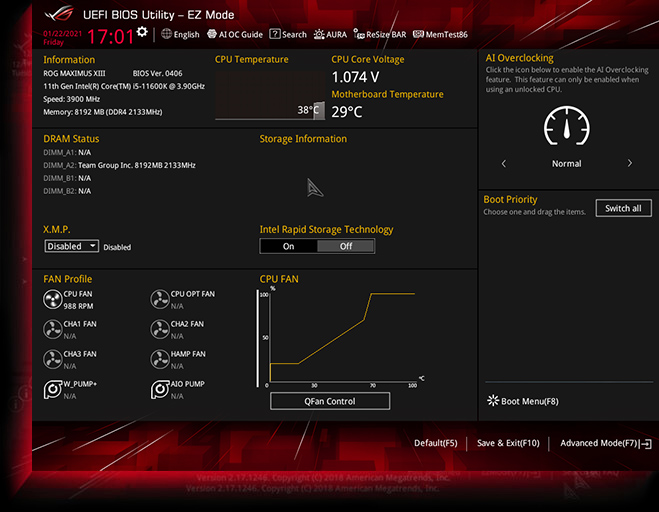
Task: Open AURA lighting settings
Action: (330, 34)
